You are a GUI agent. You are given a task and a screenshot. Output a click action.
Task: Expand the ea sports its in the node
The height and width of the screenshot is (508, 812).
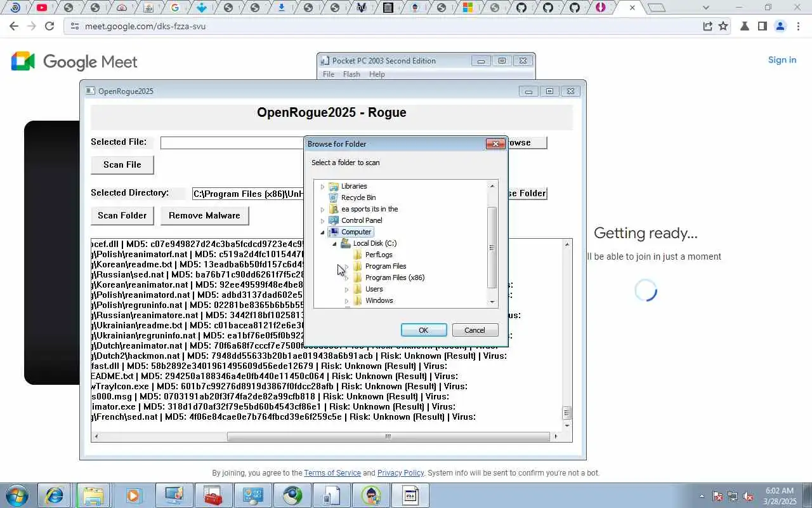322,210
